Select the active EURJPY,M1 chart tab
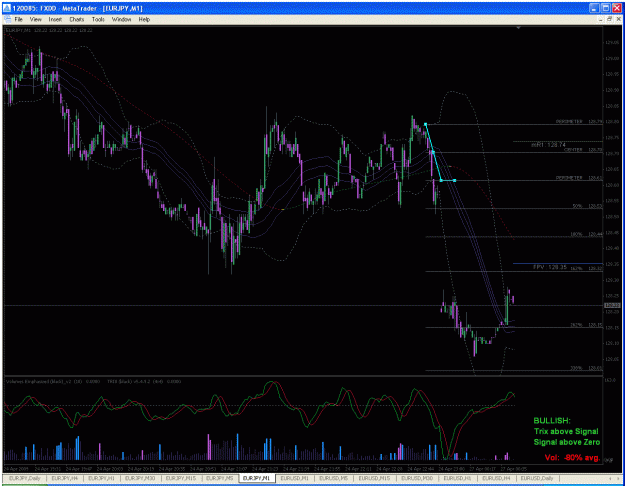This screenshot has width=625, height=486. click(x=256, y=478)
